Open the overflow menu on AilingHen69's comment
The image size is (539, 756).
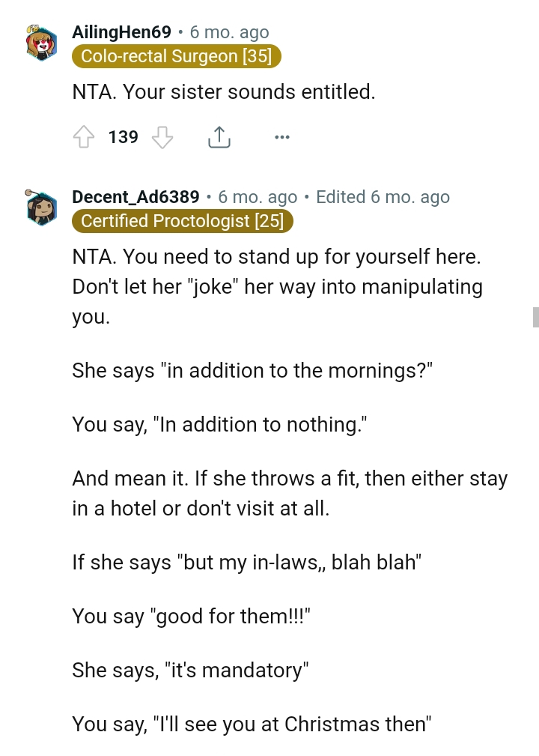pos(282,137)
